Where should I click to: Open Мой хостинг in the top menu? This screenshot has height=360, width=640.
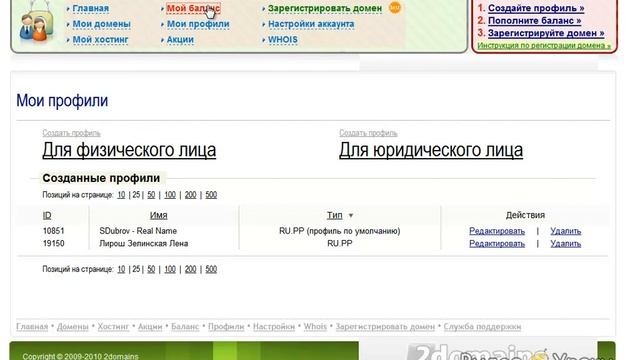point(100,40)
